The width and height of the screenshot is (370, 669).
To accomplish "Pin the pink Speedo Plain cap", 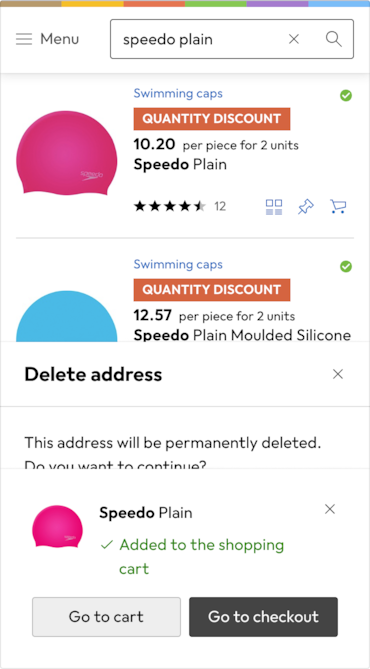I will (x=306, y=207).
